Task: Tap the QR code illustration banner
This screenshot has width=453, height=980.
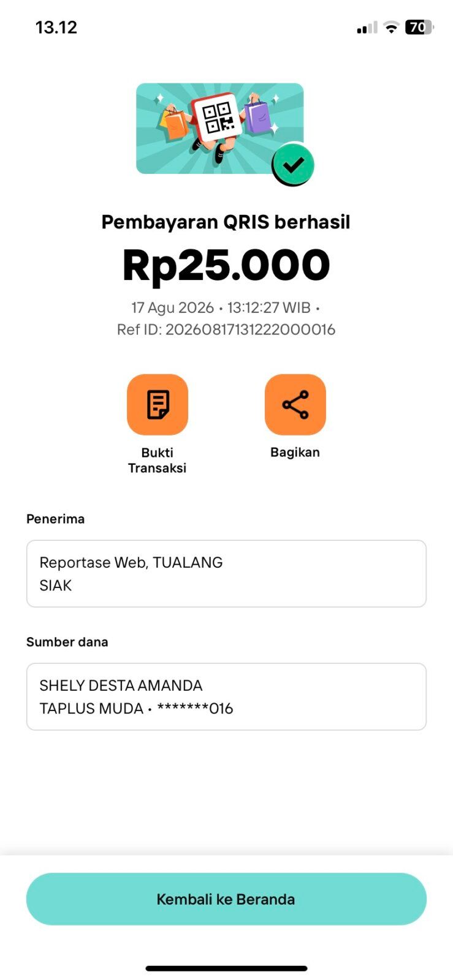Action: click(219, 128)
